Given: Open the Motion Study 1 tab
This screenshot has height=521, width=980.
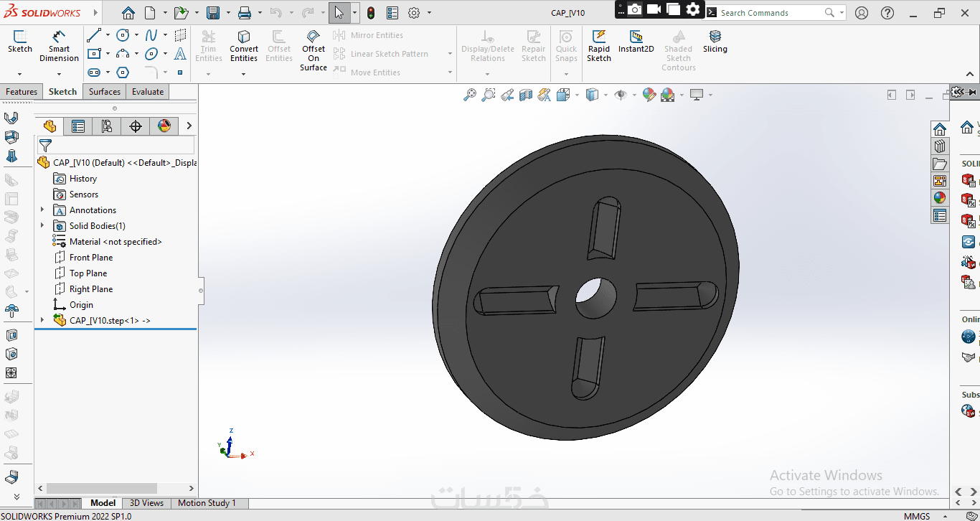Looking at the screenshot, I should pos(207,503).
